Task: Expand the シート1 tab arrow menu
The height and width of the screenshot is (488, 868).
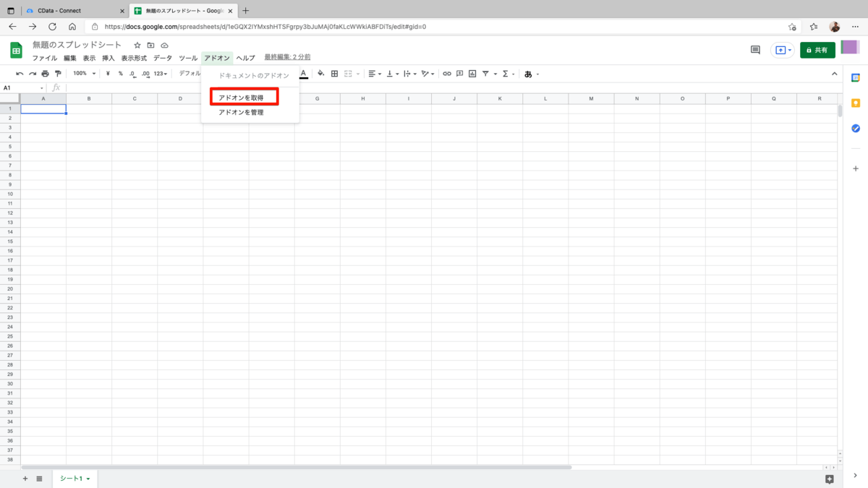Action: click(x=88, y=479)
